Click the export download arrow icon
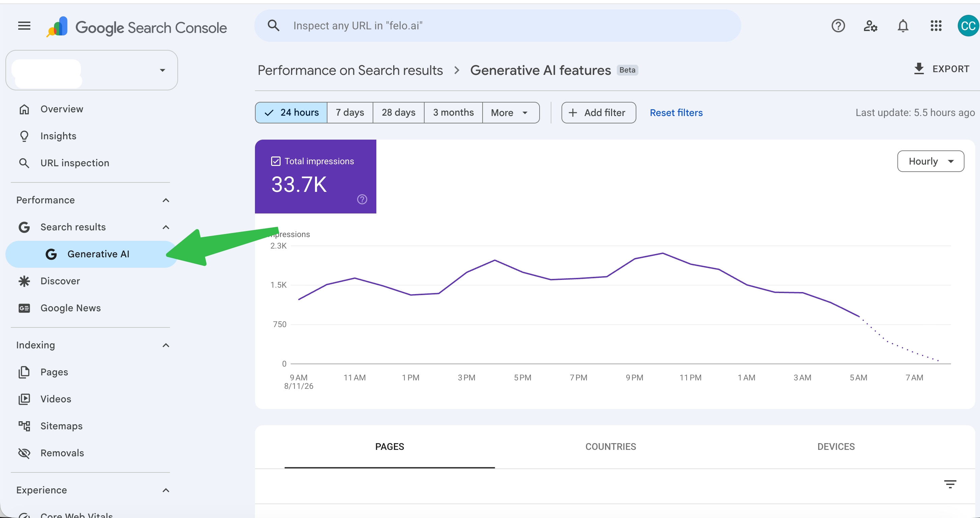The height and width of the screenshot is (518, 980). click(919, 69)
